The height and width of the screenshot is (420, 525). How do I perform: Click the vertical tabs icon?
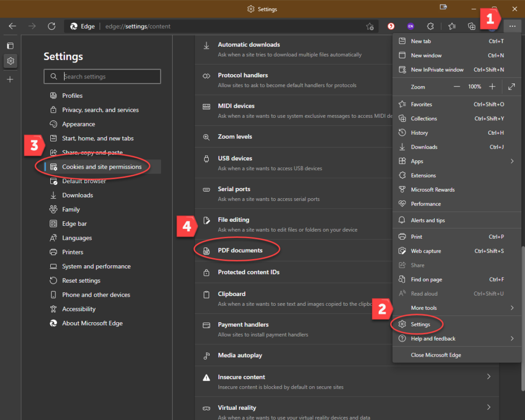[10, 46]
